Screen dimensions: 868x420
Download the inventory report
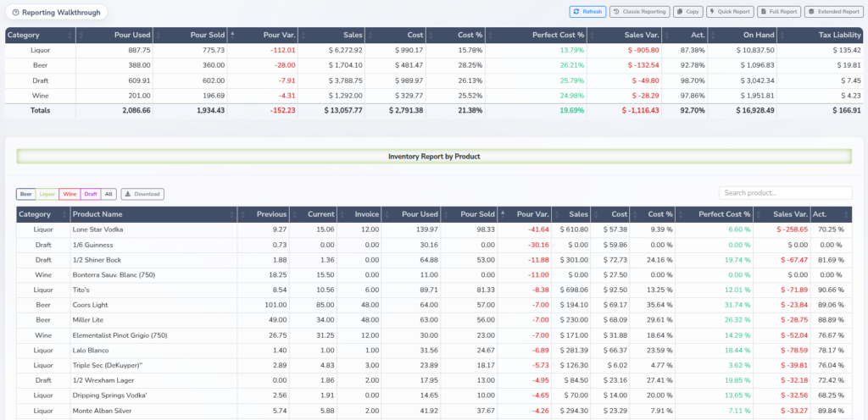tap(142, 194)
